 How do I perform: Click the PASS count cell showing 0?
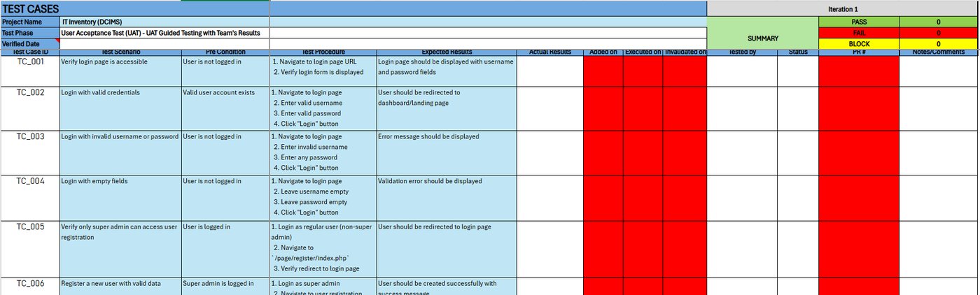[938, 22]
